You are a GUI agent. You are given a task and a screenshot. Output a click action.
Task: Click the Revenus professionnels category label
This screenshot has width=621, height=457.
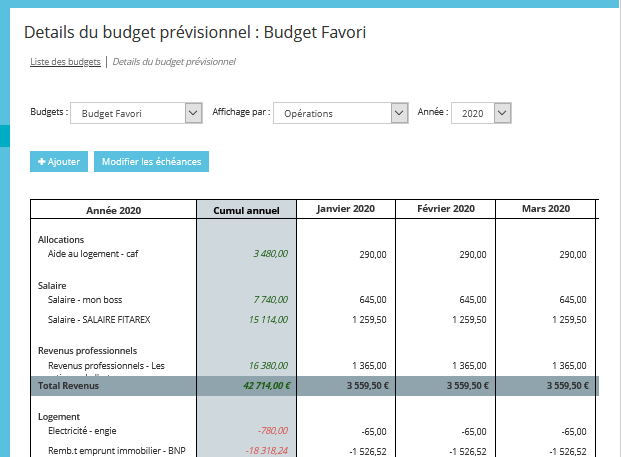point(88,351)
